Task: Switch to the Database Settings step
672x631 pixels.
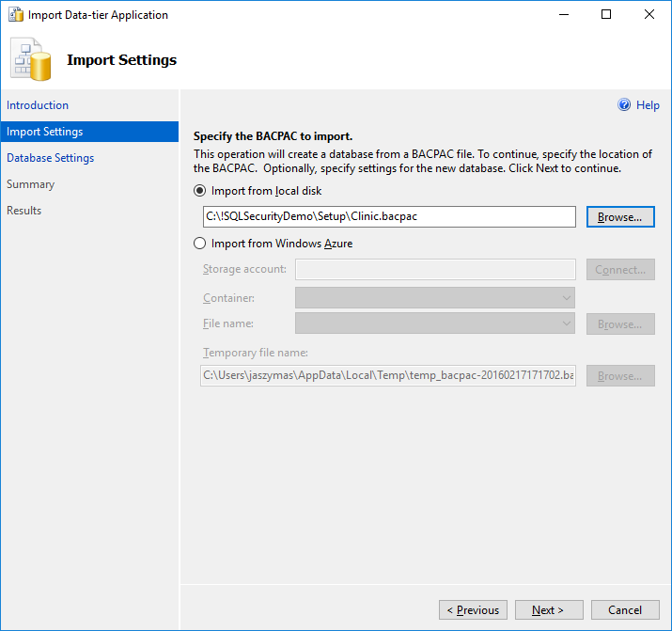Action: [51, 158]
